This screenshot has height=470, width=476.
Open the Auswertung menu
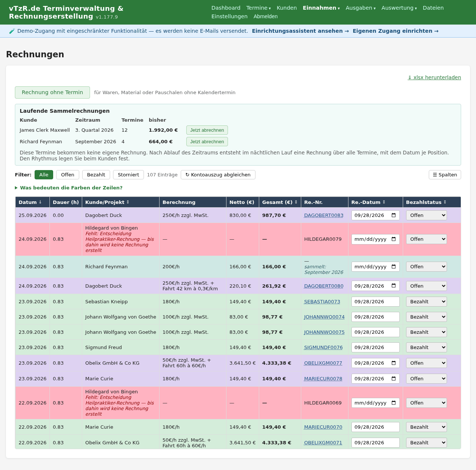coord(399,8)
